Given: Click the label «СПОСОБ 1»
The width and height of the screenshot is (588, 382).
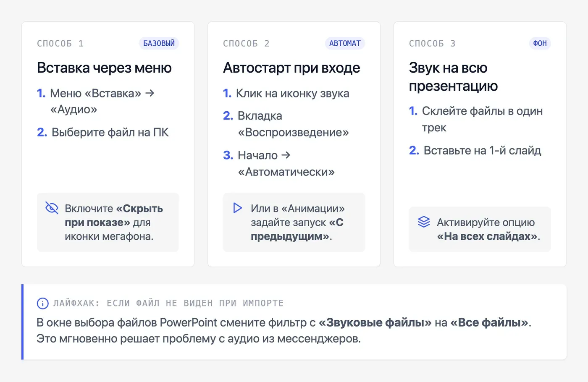Looking at the screenshot, I should [x=60, y=43].
